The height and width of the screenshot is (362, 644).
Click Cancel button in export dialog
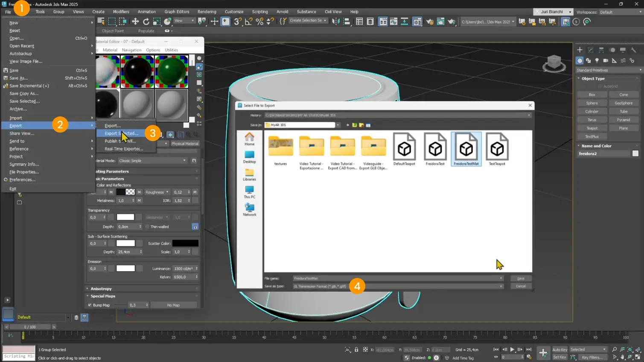[521, 286]
